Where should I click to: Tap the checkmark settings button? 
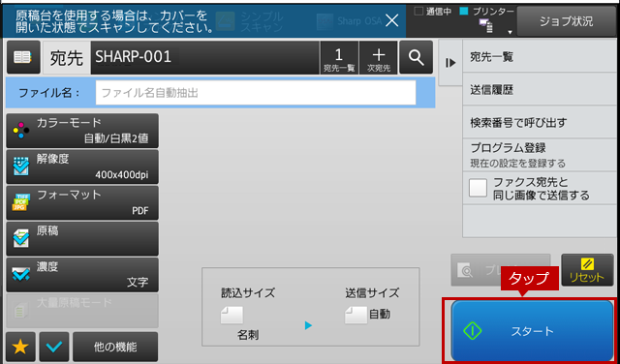[x=54, y=347]
